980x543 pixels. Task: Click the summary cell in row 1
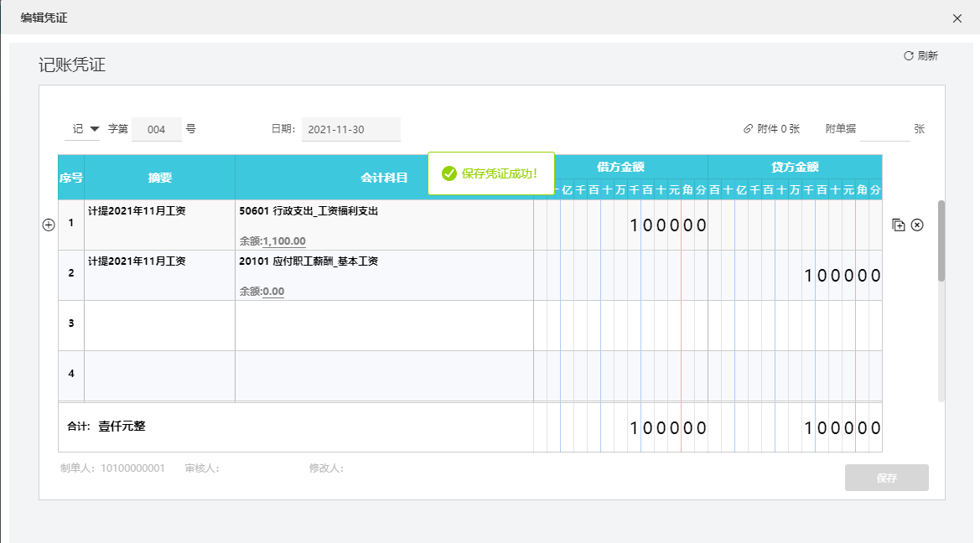tap(159, 225)
